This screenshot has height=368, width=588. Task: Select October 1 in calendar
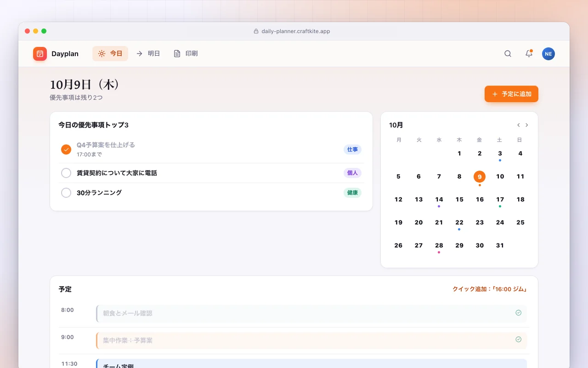(x=459, y=154)
